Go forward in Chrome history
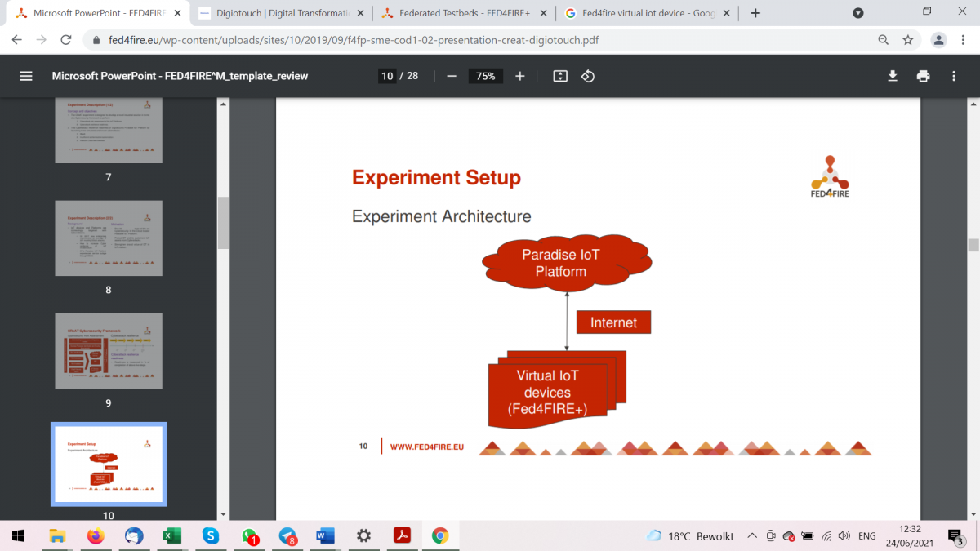Viewport: 980px width, 551px height. coord(42,39)
